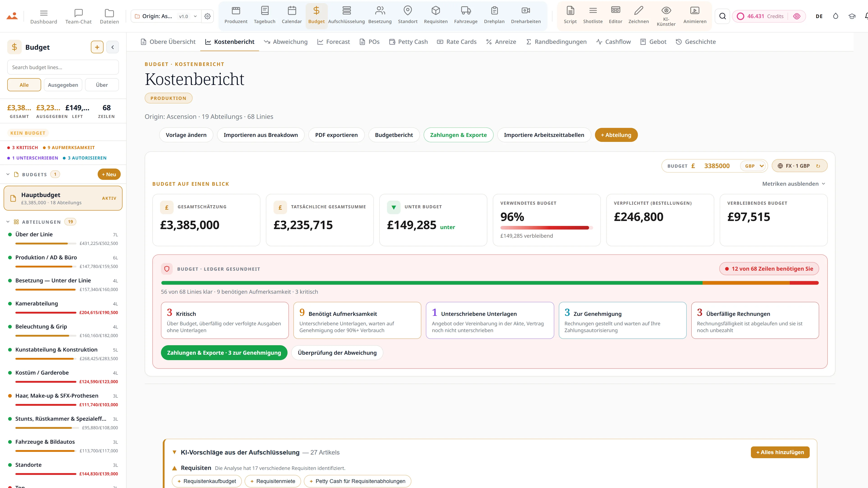Click the 96% Verwendetes Budget progress bar

[546, 228]
